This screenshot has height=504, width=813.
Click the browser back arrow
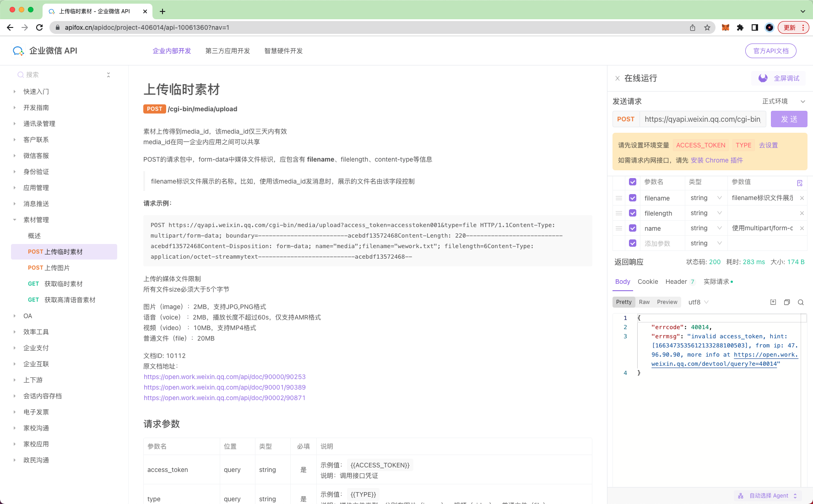click(x=10, y=27)
